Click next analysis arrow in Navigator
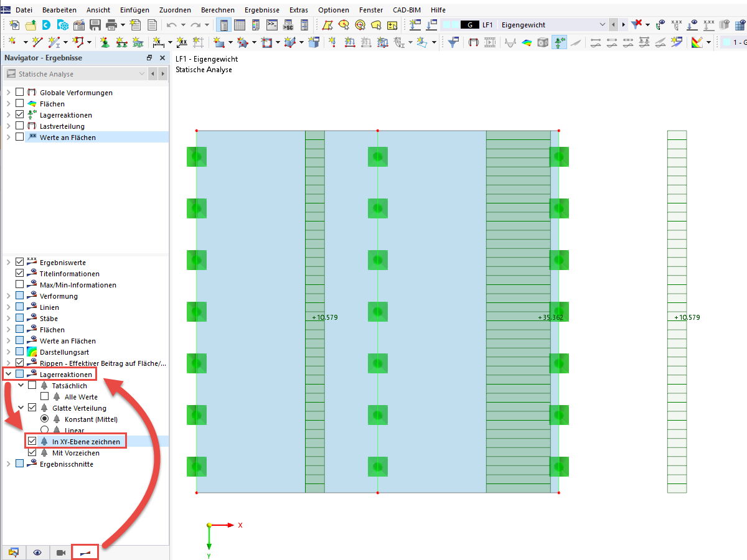 pyautogui.click(x=162, y=73)
